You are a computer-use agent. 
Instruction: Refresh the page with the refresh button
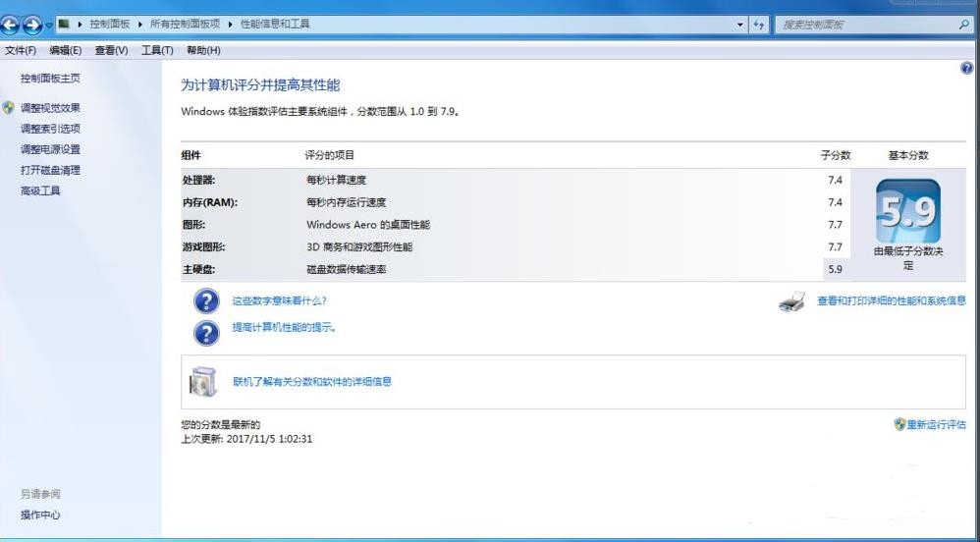pos(759,25)
